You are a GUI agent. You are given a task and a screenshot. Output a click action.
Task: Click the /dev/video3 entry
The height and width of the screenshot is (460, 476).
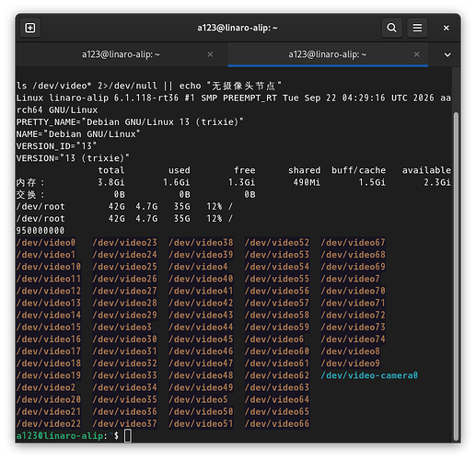point(122,328)
